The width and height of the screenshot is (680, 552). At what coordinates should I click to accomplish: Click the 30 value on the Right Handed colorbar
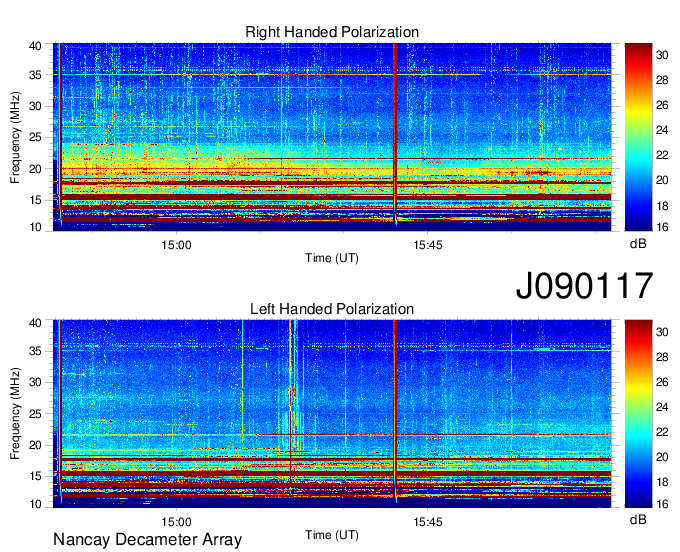(662, 55)
